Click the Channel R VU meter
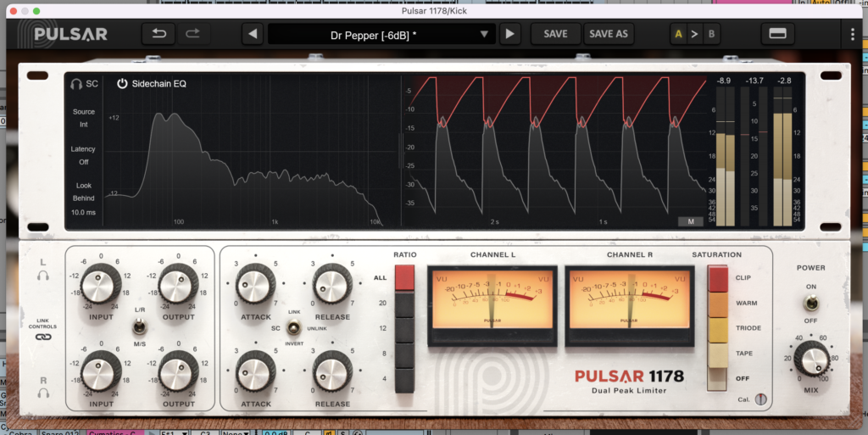 (x=630, y=305)
